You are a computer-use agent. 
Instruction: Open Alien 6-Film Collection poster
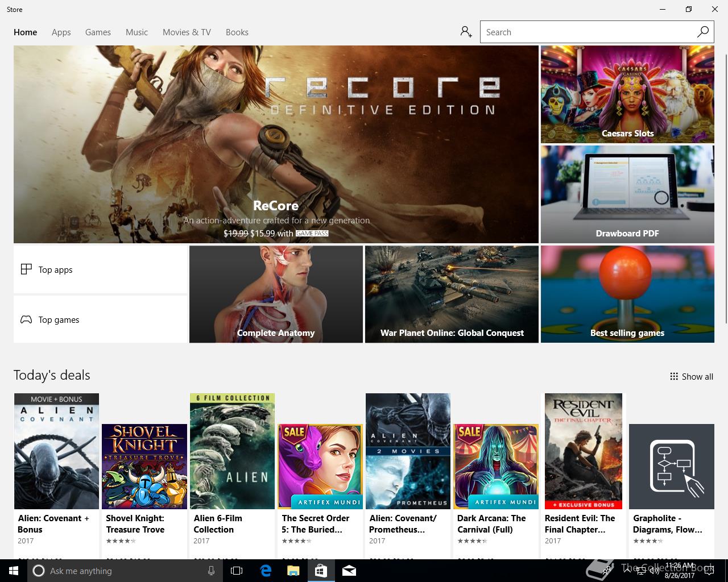pos(232,451)
